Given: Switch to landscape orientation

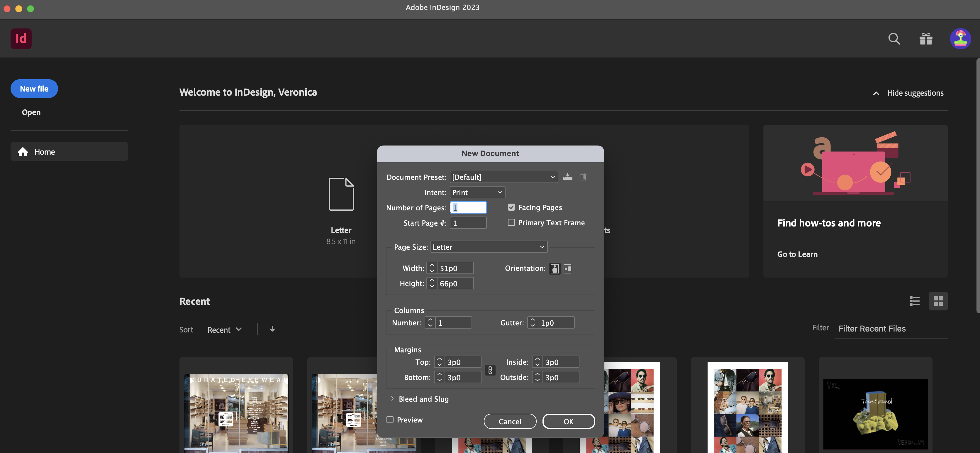Looking at the screenshot, I should (567, 268).
